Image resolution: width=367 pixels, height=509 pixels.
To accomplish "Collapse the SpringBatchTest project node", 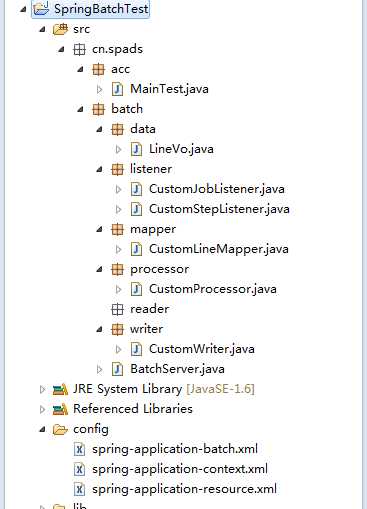I will tap(23, 9).
